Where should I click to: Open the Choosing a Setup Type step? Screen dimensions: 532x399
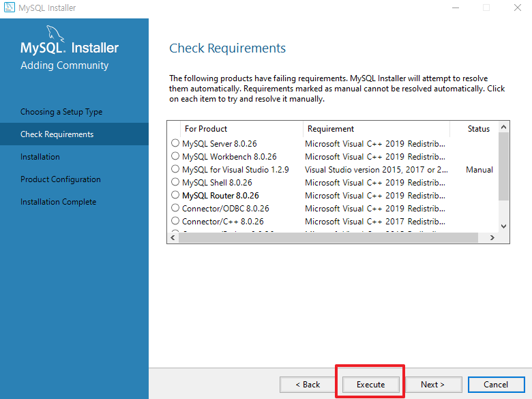pyautogui.click(x=61, y=112)
